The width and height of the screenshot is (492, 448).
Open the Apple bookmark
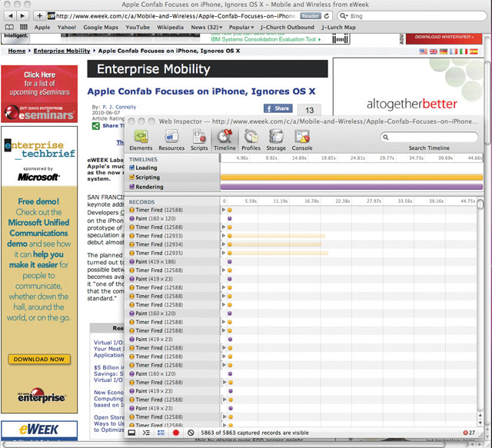pyautogui.click(x=42, y=28)
